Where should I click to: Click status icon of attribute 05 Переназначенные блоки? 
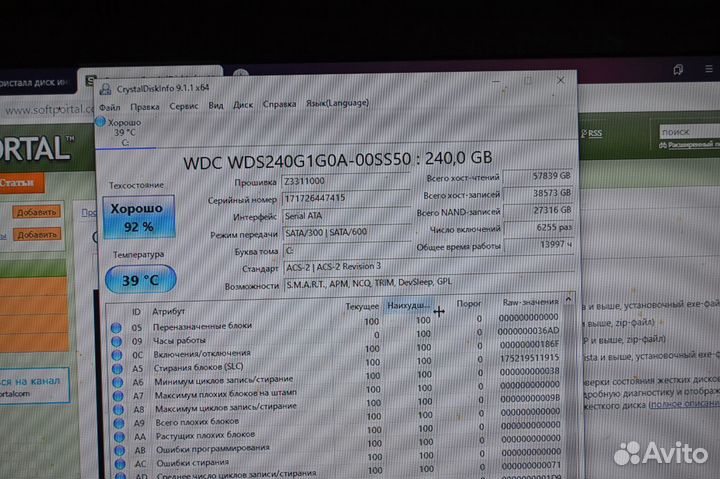[116, 328]
